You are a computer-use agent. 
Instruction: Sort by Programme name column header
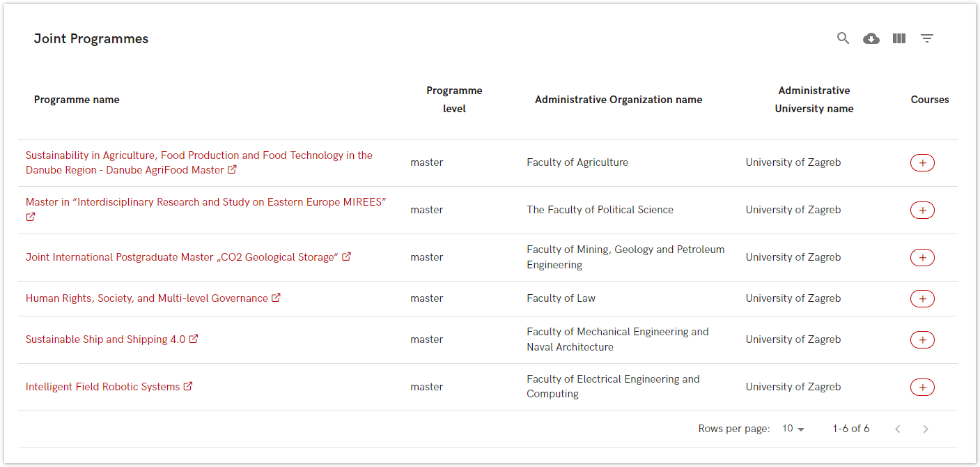[77, 100]
